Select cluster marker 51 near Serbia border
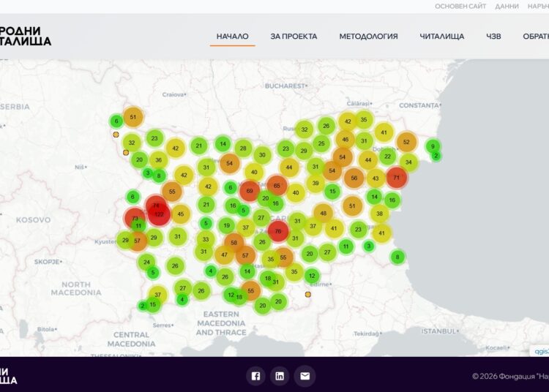The height and width of the screenshot is (392, 549). [x=133, y=117]
